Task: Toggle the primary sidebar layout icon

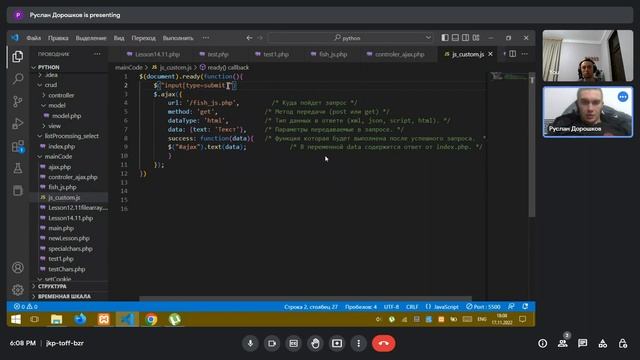Action: click(x=445, y=38)
